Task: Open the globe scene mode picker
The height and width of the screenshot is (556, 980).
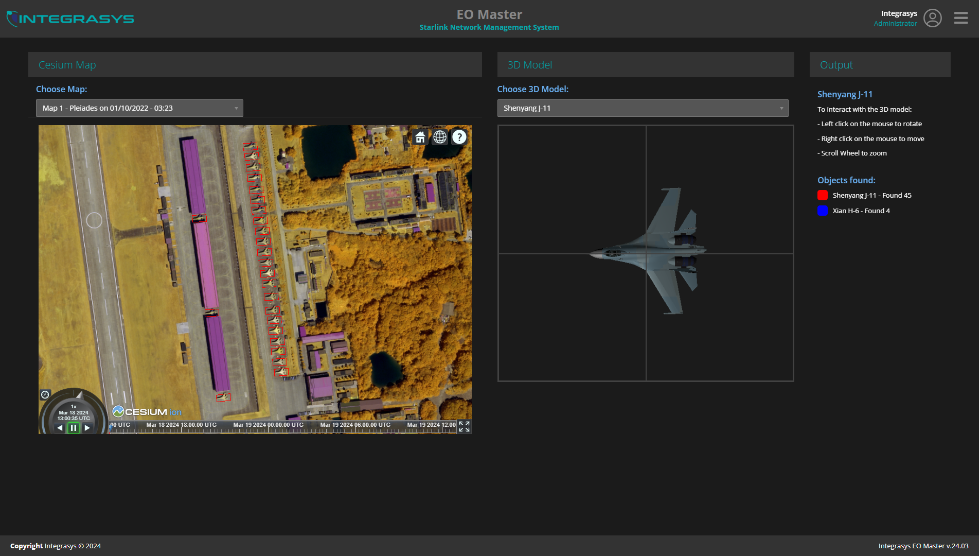Action: click(x=439, y=137)
